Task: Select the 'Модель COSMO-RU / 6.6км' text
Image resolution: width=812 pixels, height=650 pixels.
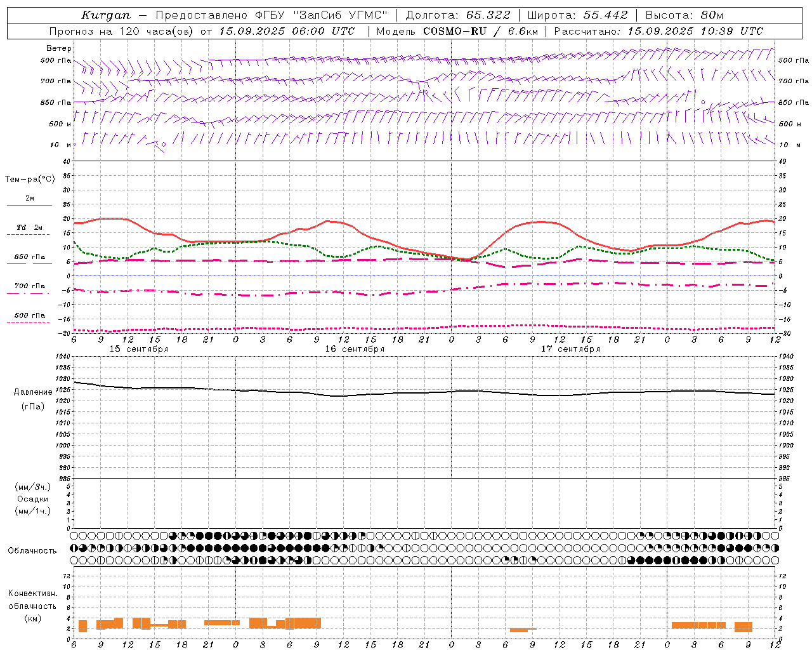Action: click(x=457, y=31)
